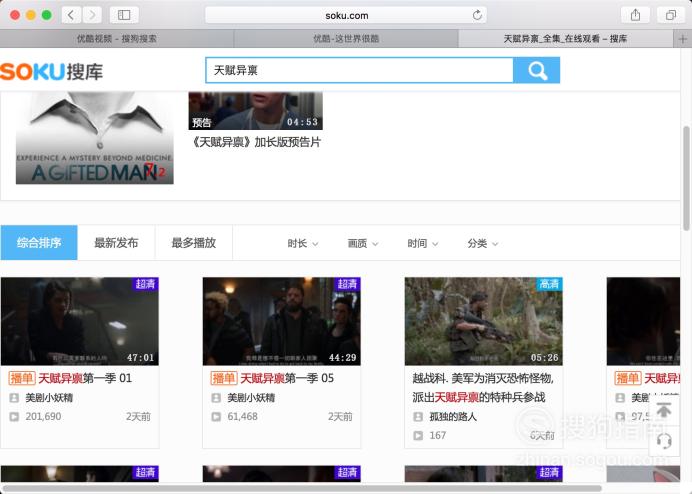
Task: Click uploader icon on 天赋异禀第一季 01 card
Action: [14, 398]
